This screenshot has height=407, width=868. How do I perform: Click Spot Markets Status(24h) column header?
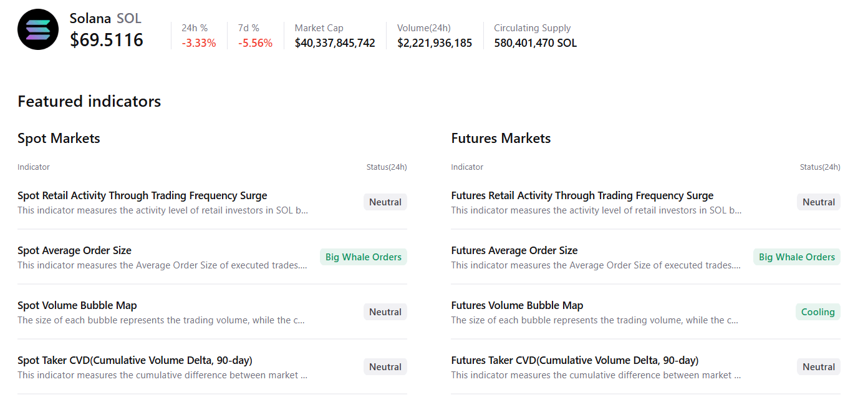[x=387, y=167]
